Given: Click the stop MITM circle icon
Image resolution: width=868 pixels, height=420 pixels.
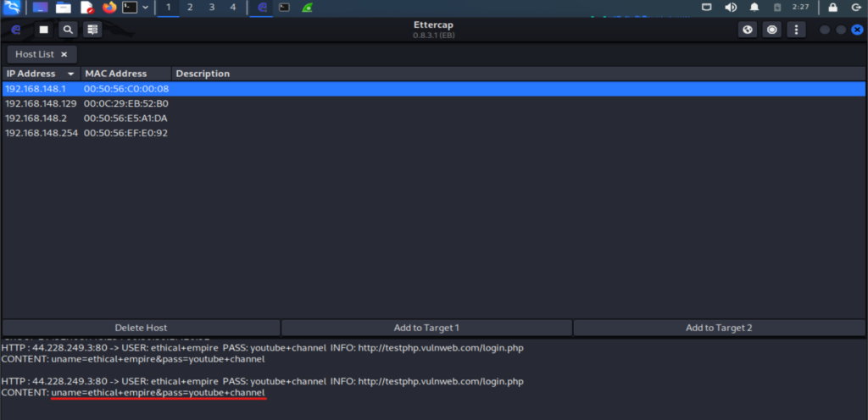Looking at the screenshot, I should tap(771, 30).
